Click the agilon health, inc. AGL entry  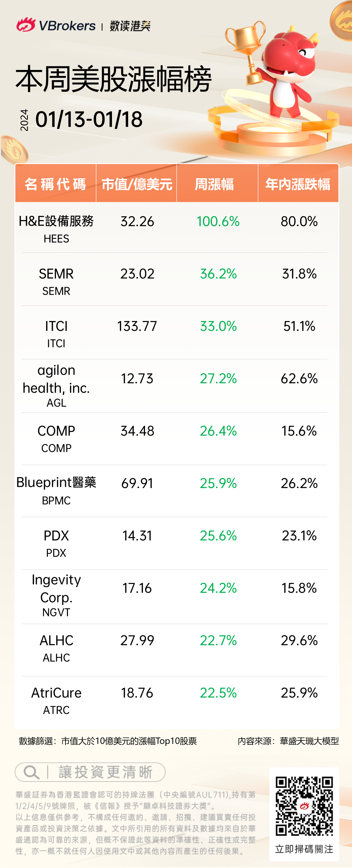(x=56, y=386)
